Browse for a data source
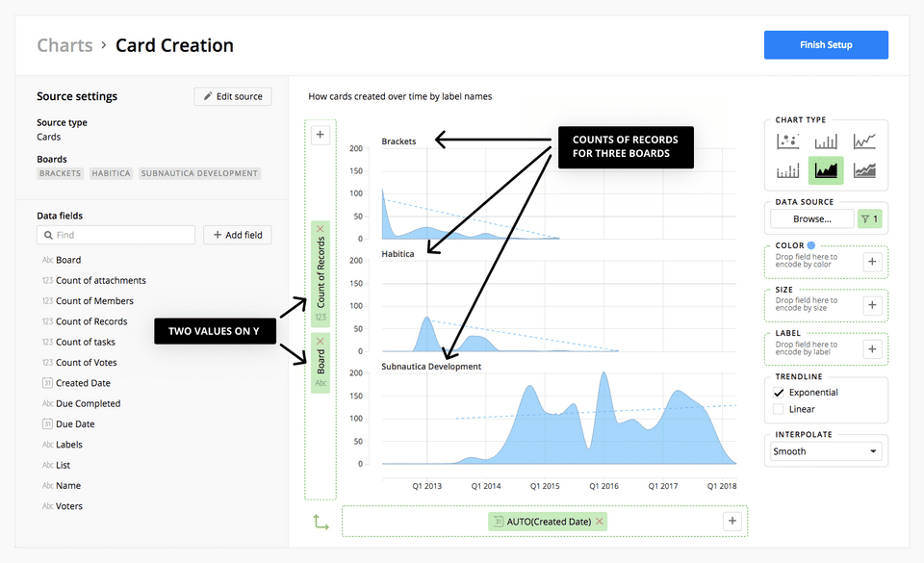 [x=812, y=219]
